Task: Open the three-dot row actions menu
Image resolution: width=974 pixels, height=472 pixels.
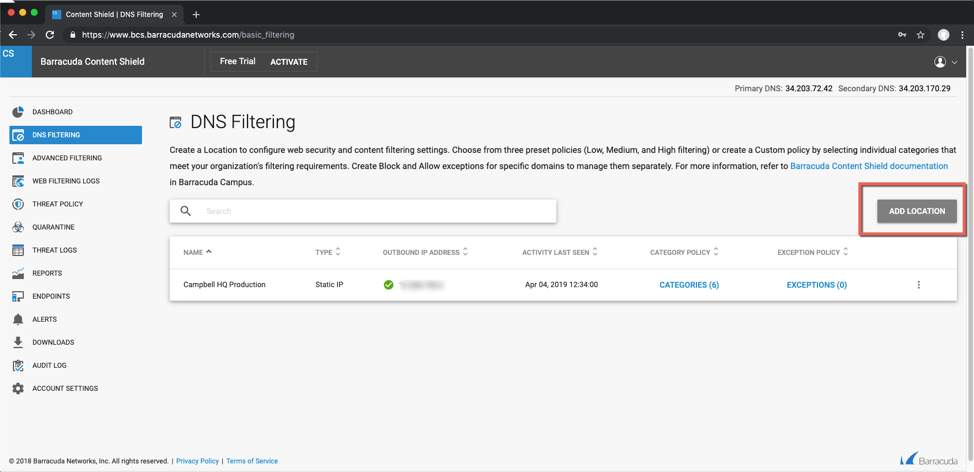Action: (x=919, y=285)
